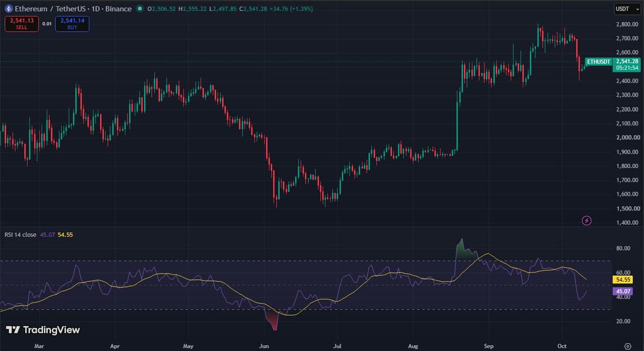Click the purple 45.07 RSI axis label
The width and height of the screenshot is (644, 351).
623,291
